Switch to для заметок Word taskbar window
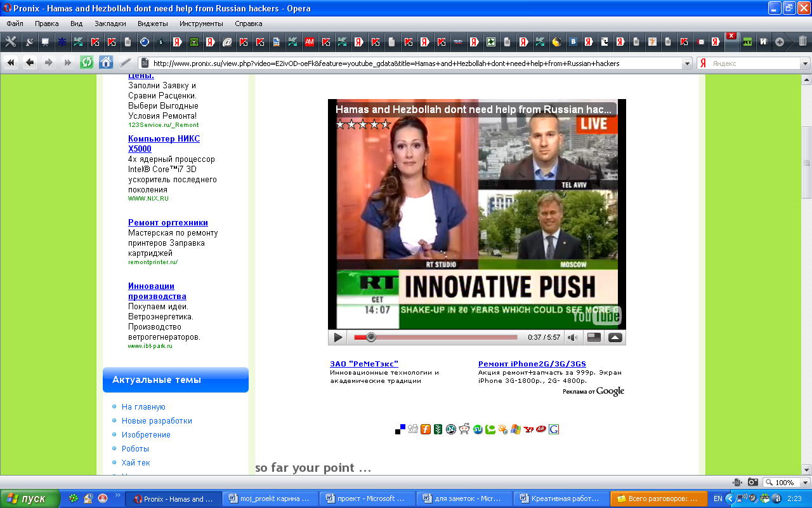Screen dimensions: 812x508 (x=465, y=498)
